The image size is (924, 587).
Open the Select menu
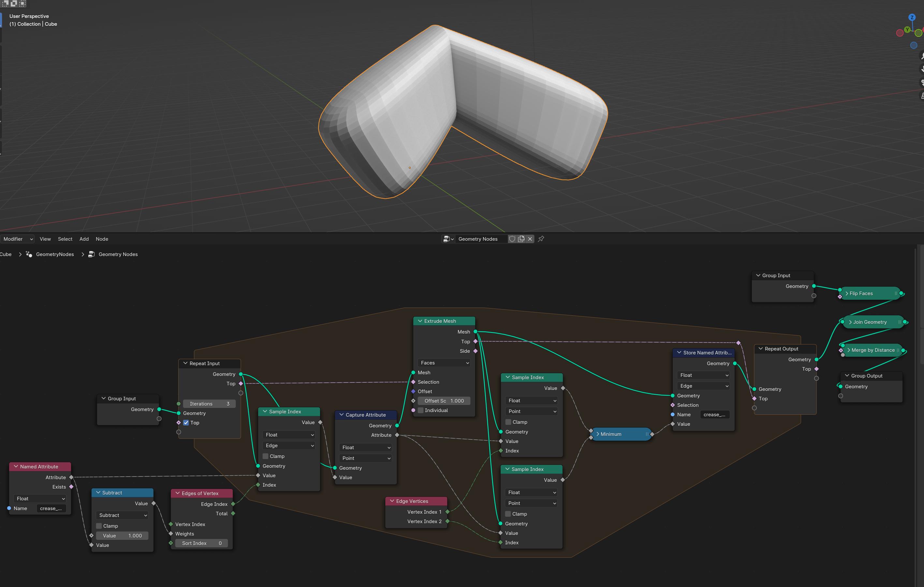pos(65,239)
